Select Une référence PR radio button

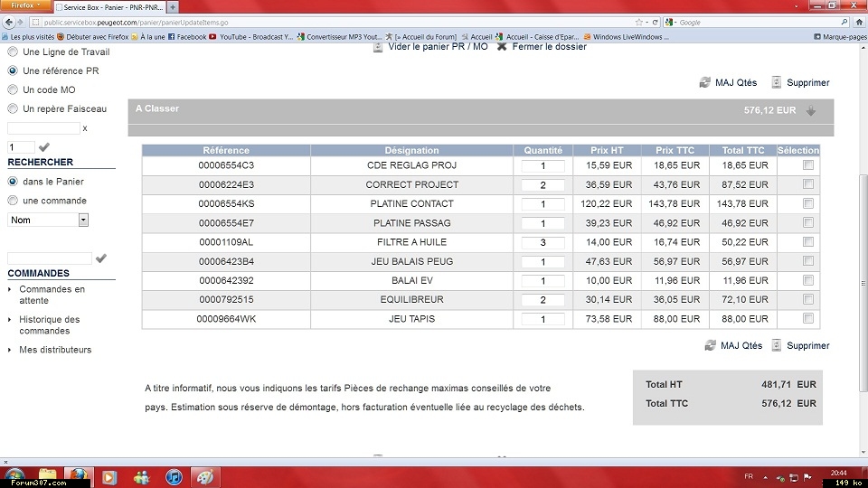(13, 70)
